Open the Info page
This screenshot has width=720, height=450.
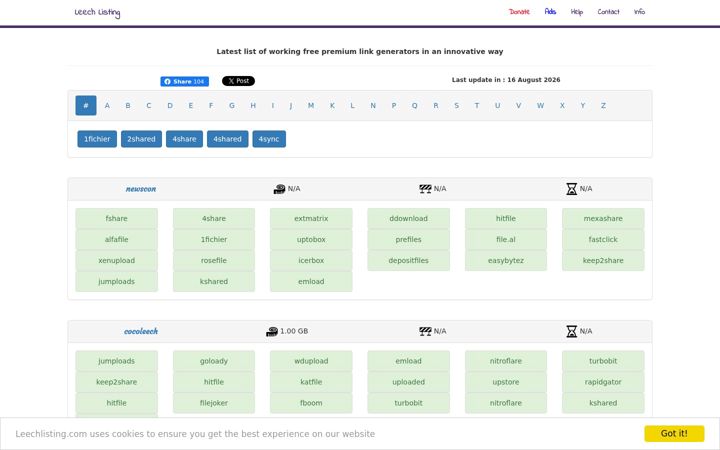(x=639, y=12)
